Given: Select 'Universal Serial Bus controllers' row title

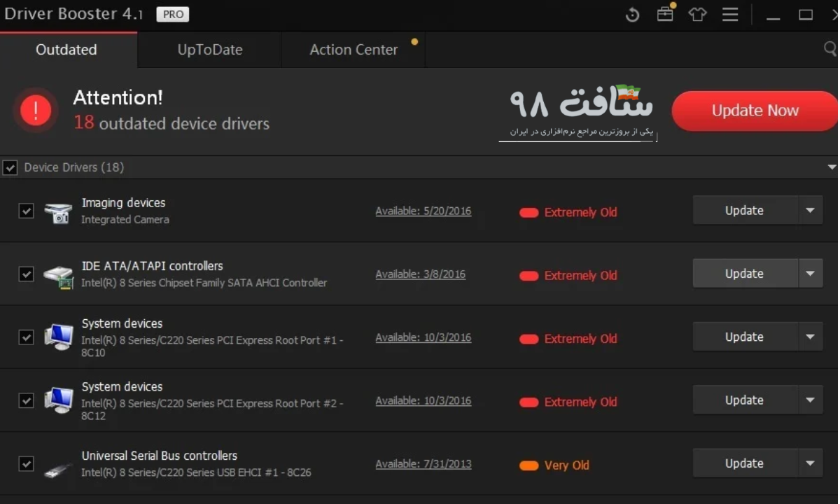Looking at the screenshot, I should tap(160, 456).
